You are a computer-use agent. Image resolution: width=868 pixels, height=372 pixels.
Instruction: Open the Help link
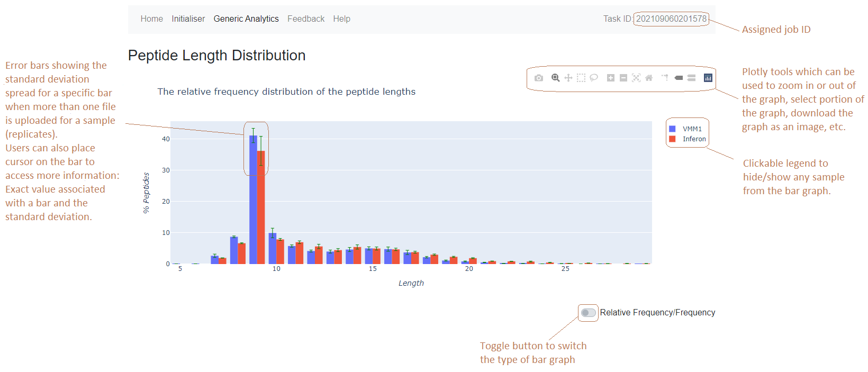pyautogui.click(x=341, y=19)
